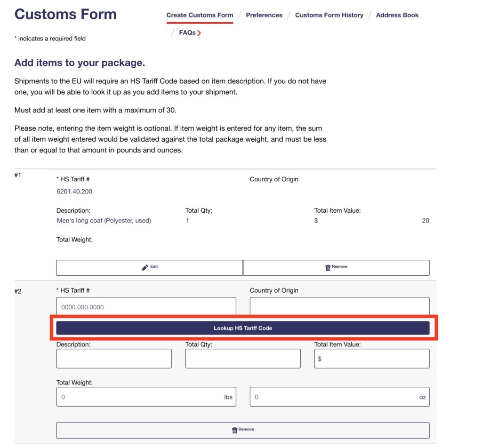Click the Description input for item #2
This screenshot has width=482, height=448.
tap(114, 359)
